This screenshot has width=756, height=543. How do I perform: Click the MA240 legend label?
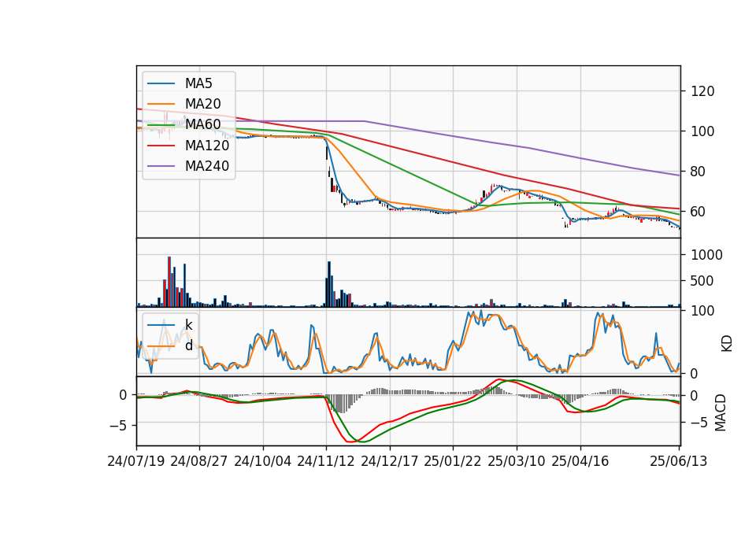207,166
